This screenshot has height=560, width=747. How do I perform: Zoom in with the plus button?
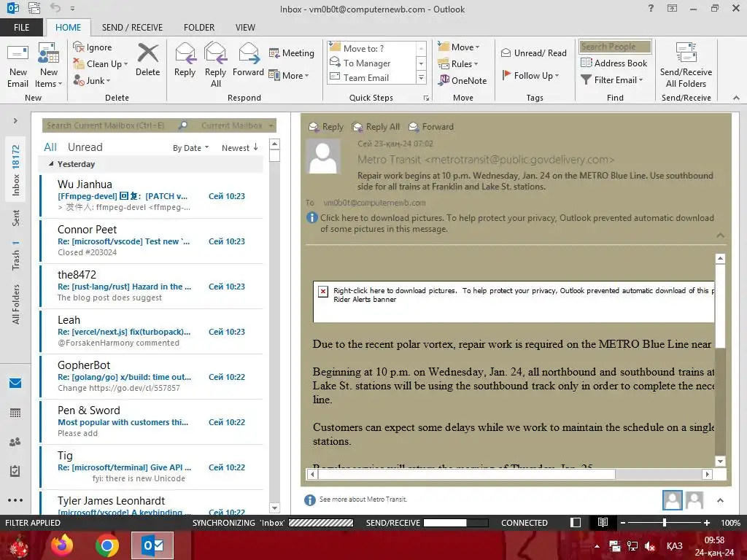tap(707, 522)
